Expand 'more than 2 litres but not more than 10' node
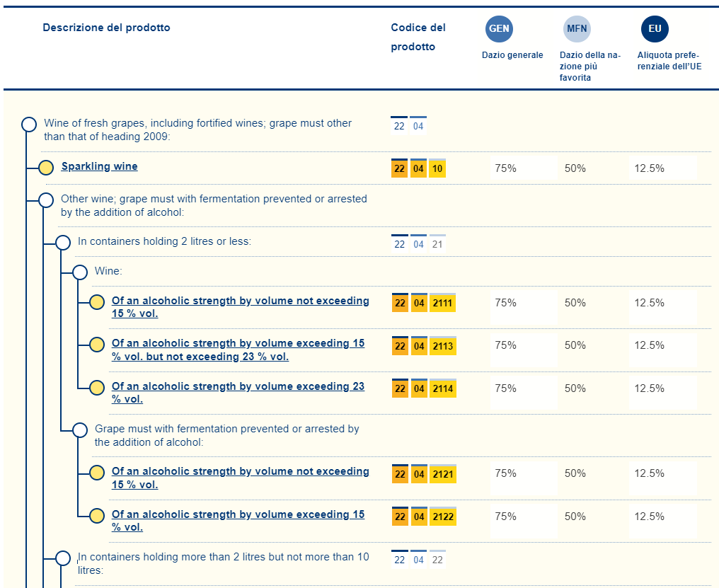The image size is (719, 588). pyautogui.click(x=63, y=558)
